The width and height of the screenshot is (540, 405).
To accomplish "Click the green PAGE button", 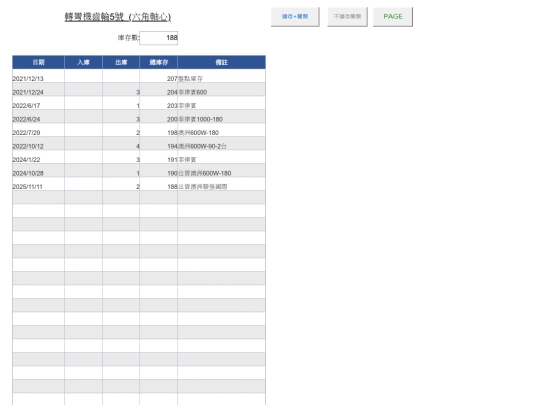I will (393, 17).
